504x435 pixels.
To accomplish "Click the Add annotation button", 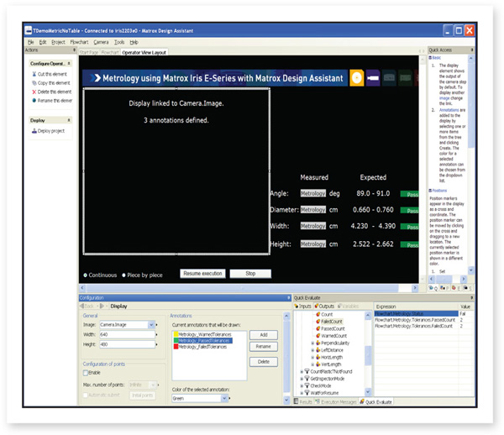I will pos(264,335).
